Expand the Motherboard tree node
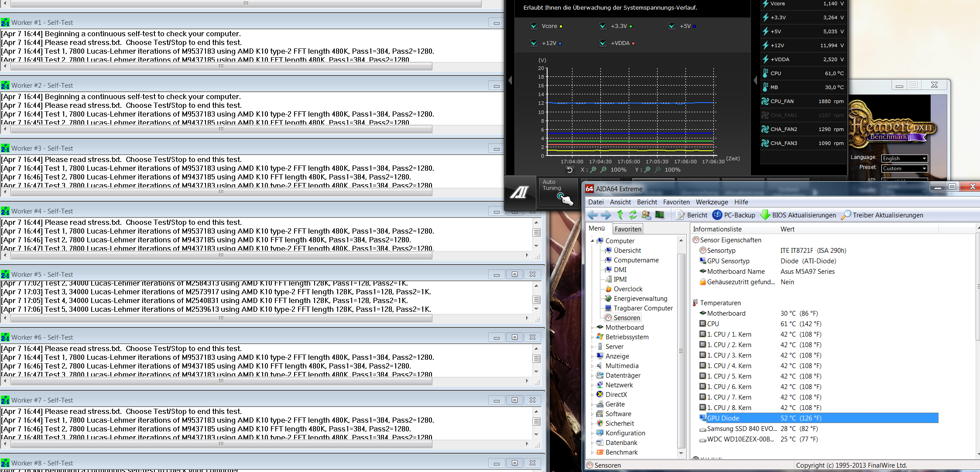980x472 pixels. 593,327
